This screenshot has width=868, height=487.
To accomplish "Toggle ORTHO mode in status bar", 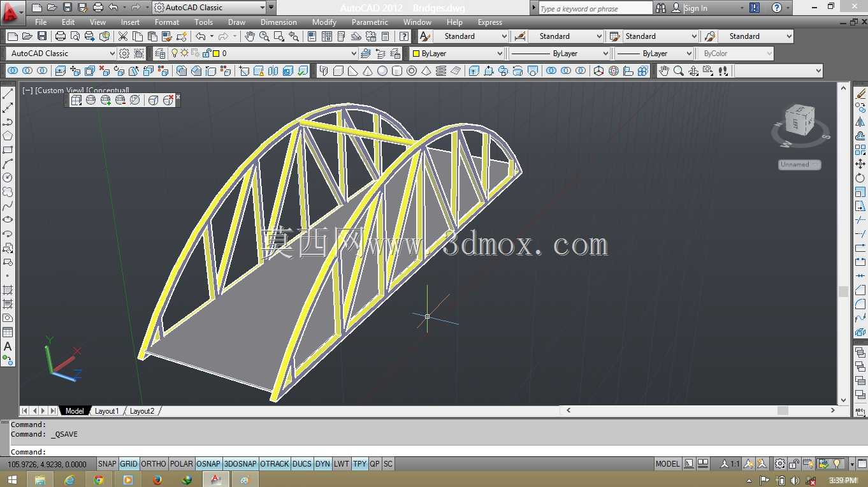I will coord(154,464).
